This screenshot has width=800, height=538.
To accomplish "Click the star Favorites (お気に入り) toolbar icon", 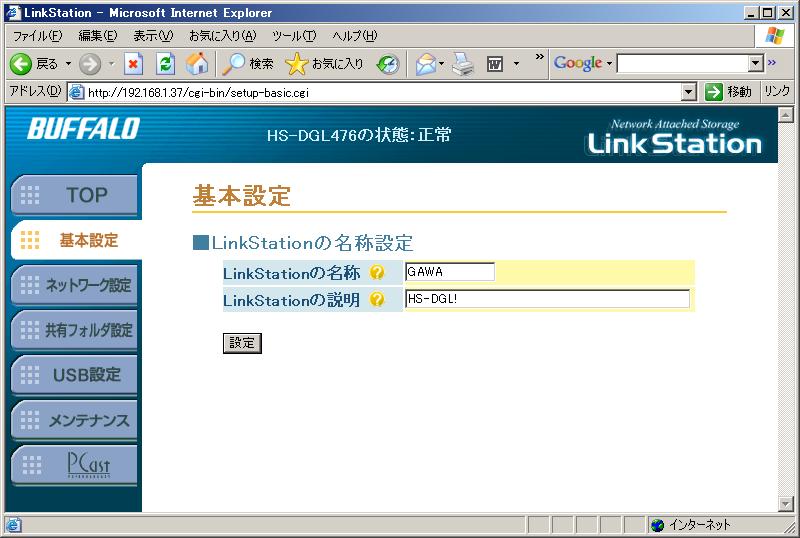I will (296, 64).
